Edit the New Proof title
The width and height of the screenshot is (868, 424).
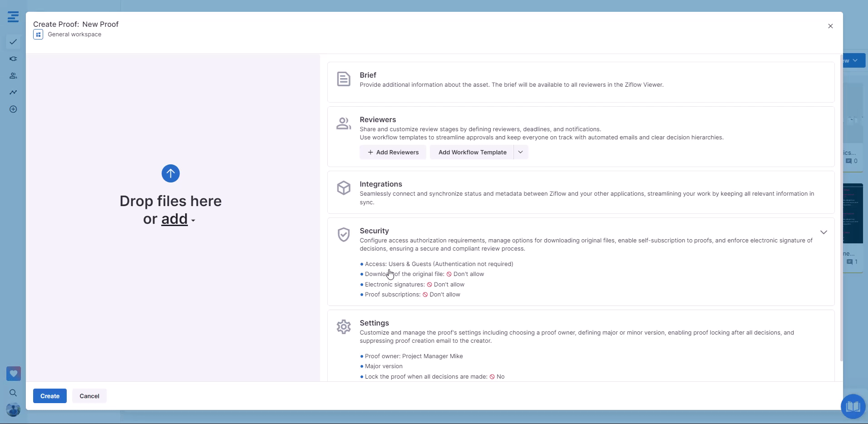(x=100, y=24)
